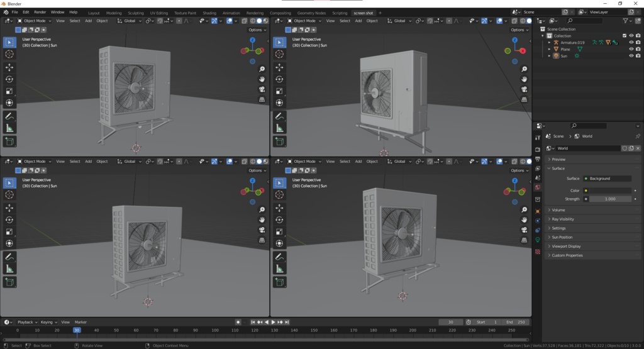Select the Annotate tool in top-left viewport
The image size is (644, 349).
[9, 116]
